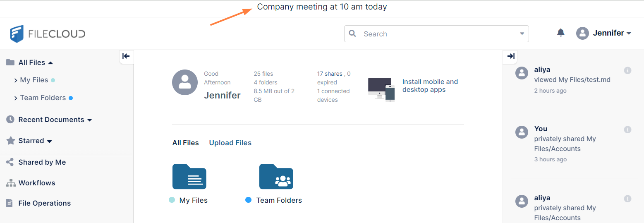
Task: Collapse the right activity panel arrow
Action: pos(511,56)
